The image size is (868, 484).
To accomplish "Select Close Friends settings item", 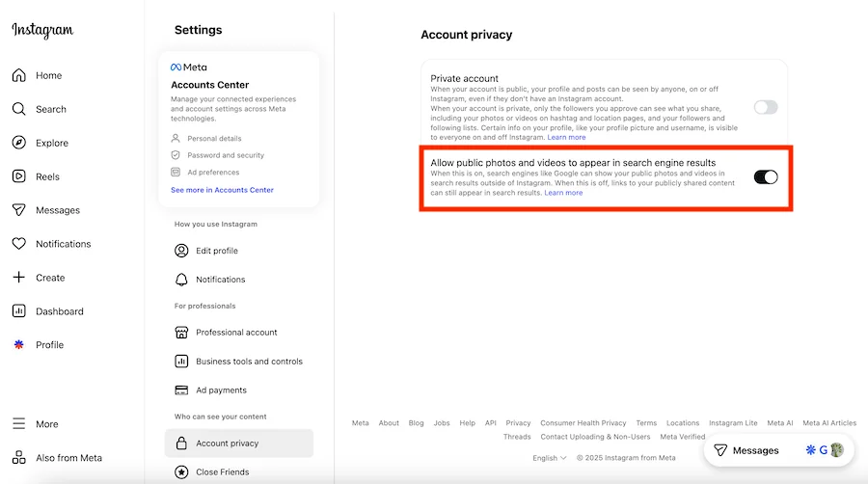I will 239,471.
